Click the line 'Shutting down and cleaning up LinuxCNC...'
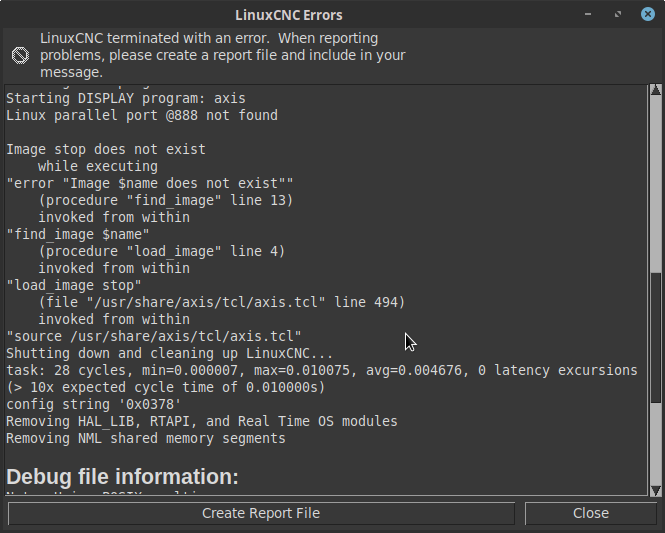This screenshot has height=533, width=665. 170,353
